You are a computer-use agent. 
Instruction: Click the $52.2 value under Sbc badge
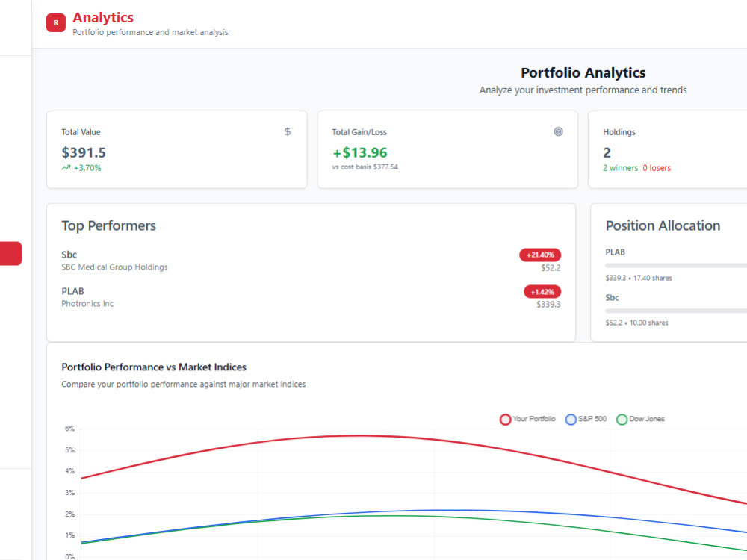551,267
